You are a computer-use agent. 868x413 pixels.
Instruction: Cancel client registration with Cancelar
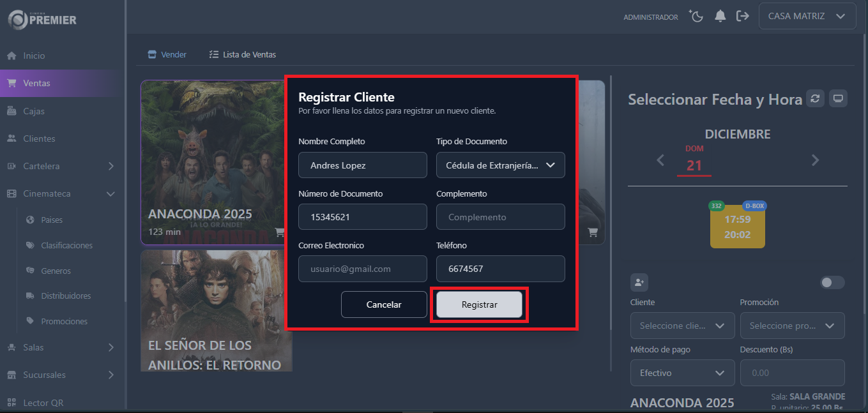click(384, 304)
